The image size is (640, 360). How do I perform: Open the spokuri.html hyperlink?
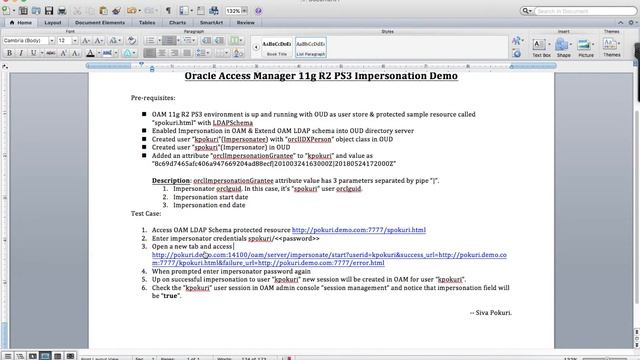click(359, 230)
